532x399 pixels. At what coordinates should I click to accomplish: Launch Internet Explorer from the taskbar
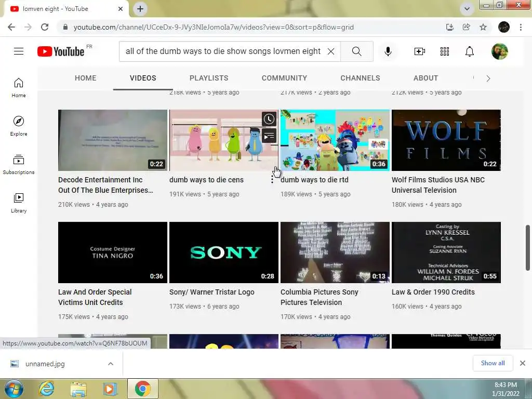tap(46, 389)
